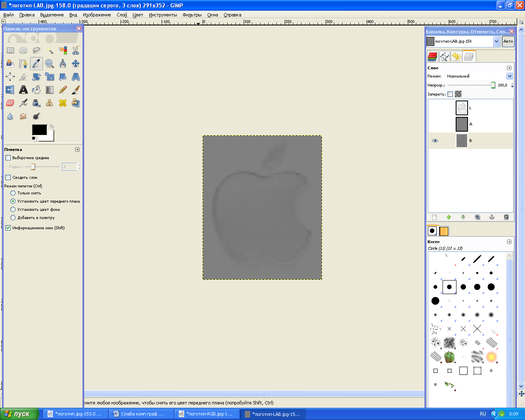Click the black foreground color swatch
Viewport: 525px width, 420px height.
tap(39, 130)
